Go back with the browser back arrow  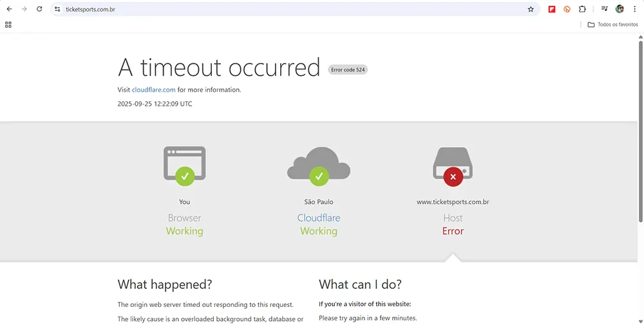[x=10, y=9]
